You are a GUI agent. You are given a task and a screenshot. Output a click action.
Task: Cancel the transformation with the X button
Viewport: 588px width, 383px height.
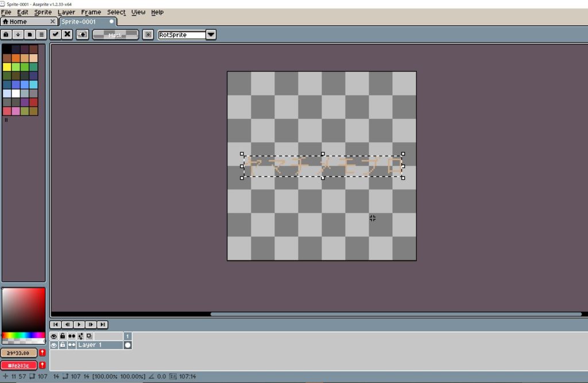68,34
